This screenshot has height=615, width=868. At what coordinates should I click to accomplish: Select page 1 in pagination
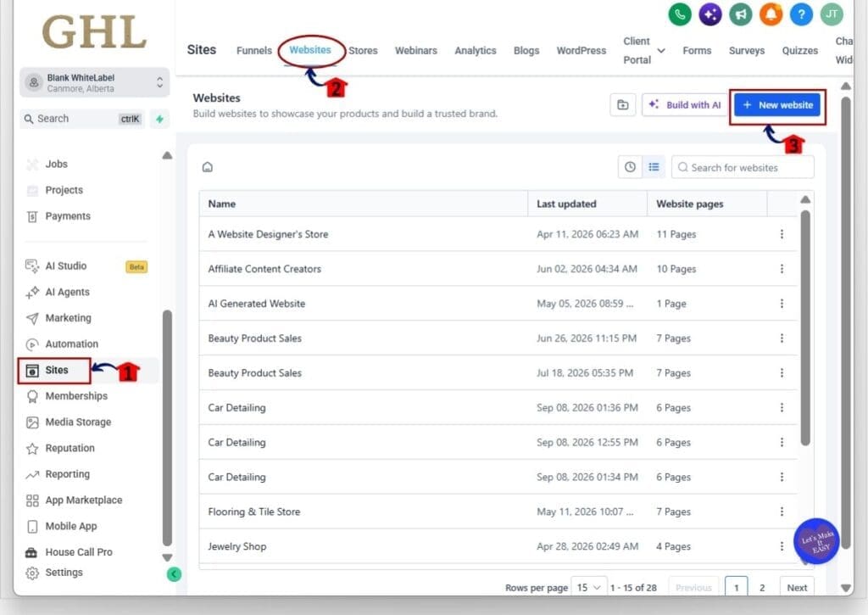[x=737, y=587]
